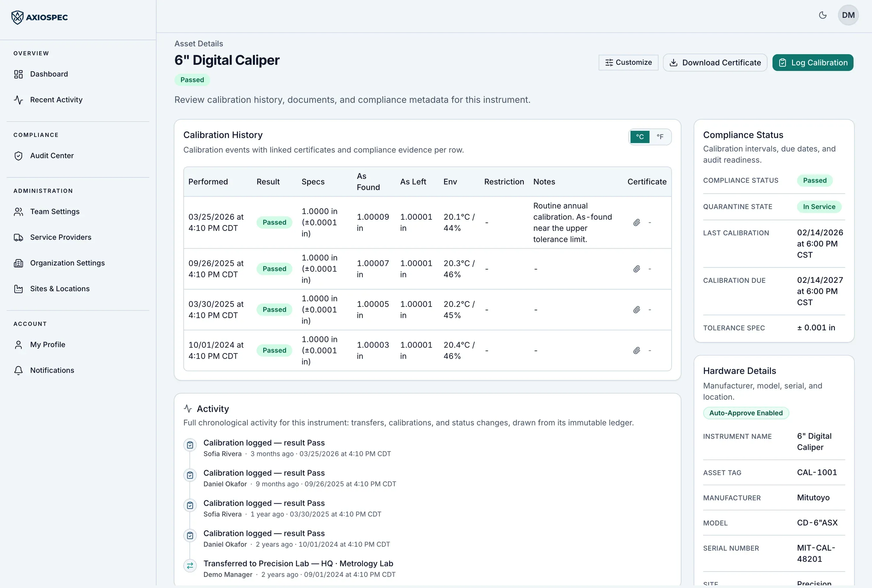Image resolution: width=872 pixels, height=588 pixels.
Task: Click the Passed badge under the asset title
Action: 192,80
